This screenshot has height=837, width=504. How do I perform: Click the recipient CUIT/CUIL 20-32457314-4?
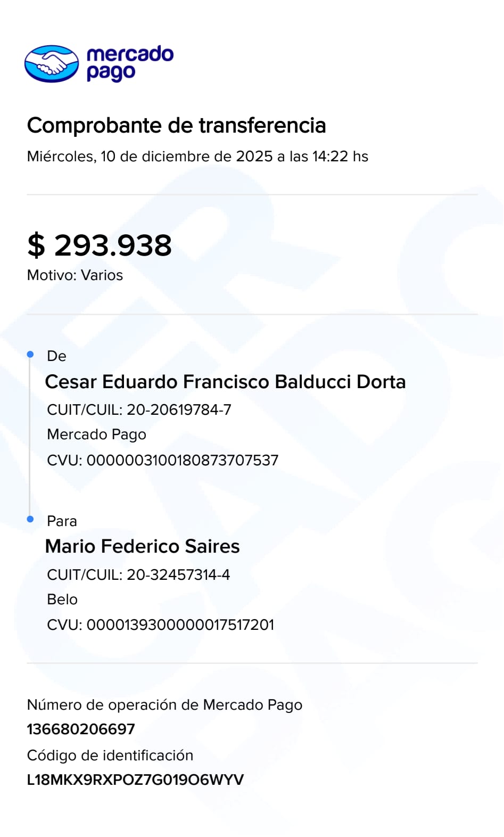point(138,575)
